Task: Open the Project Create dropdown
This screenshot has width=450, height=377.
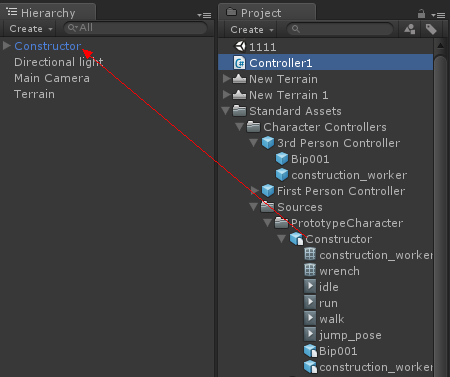Action: [252, 30]
